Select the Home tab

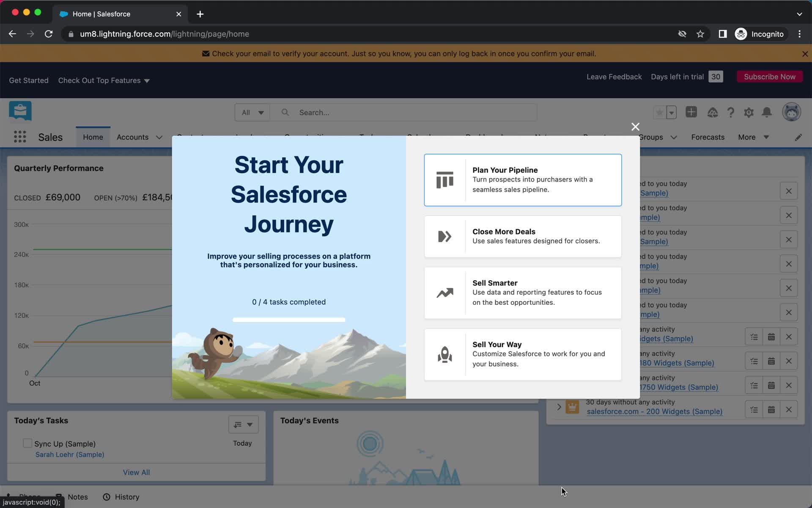[93, 137]
